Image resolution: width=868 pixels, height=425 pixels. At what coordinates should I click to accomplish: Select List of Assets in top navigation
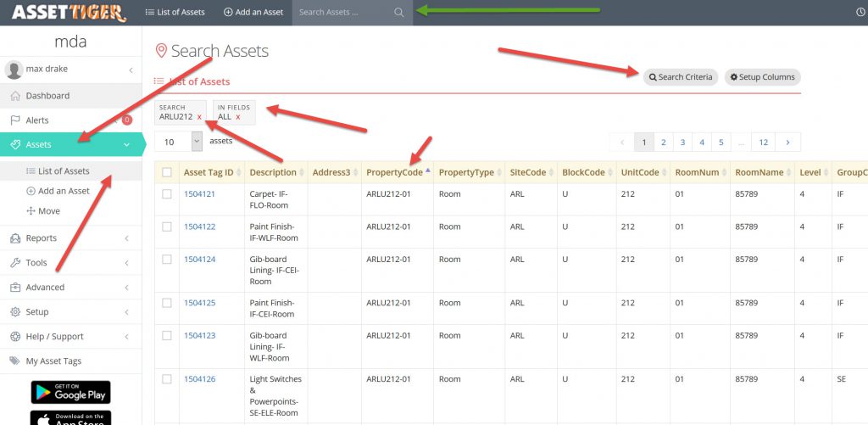click(175, 13)
